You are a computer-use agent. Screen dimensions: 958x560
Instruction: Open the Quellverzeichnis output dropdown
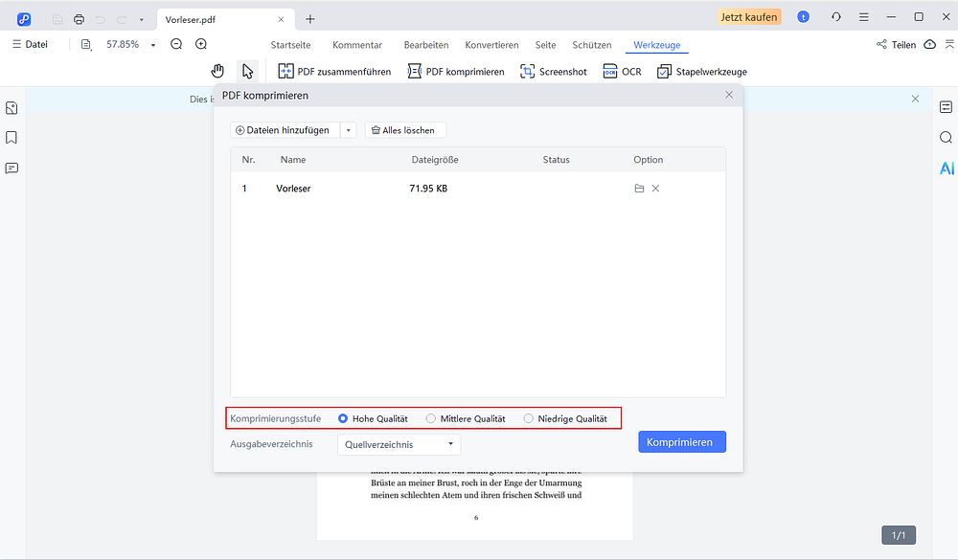tap(399, 444)
